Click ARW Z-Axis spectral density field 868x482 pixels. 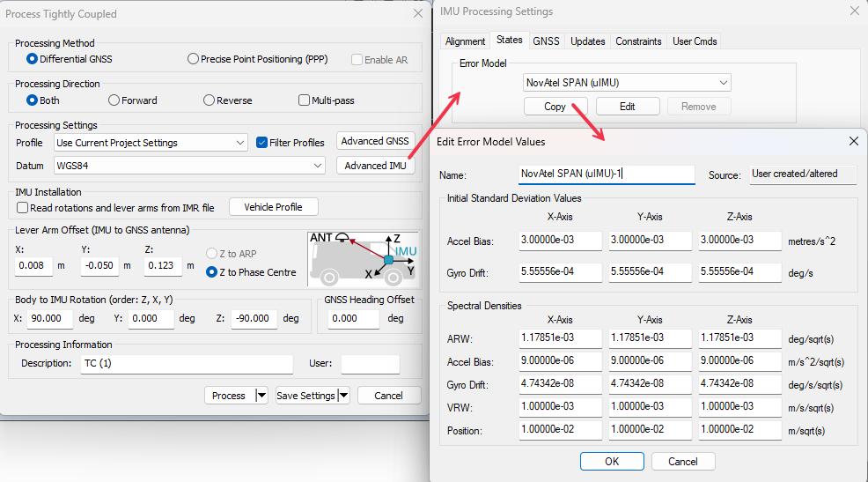[x=739, y=338]
